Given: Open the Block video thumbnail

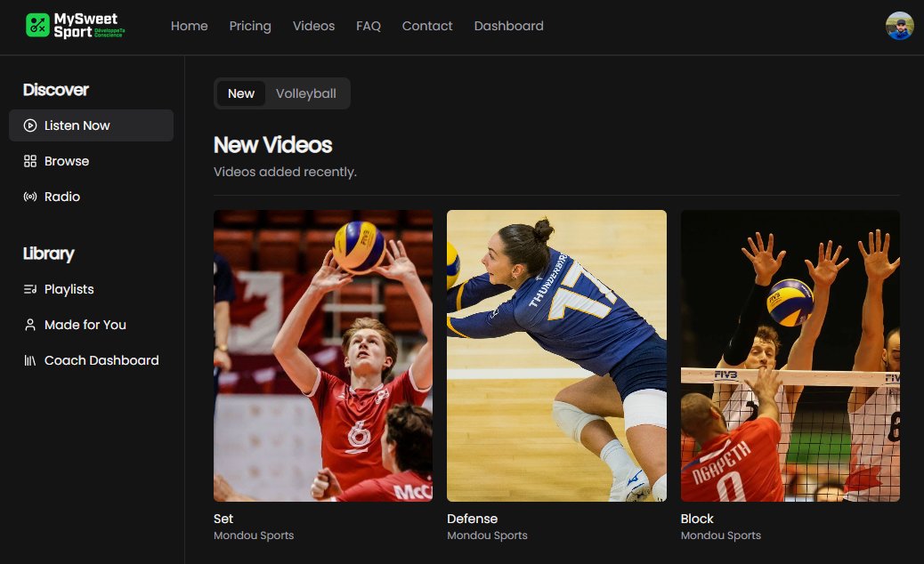Looking at the screenshot, I should point(790,356).
